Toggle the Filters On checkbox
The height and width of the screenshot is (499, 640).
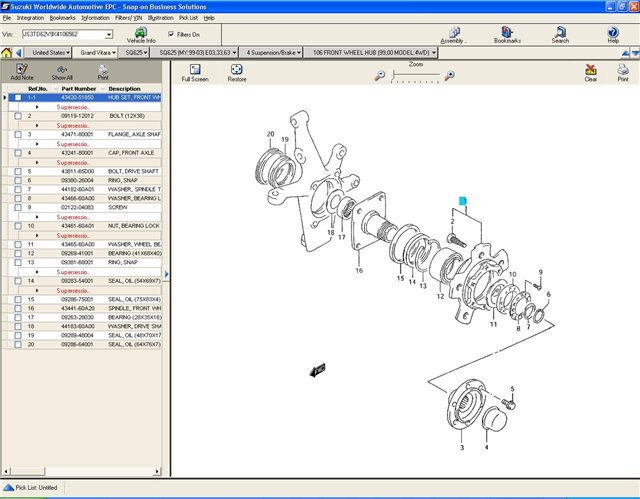click(x=172, y=34)
